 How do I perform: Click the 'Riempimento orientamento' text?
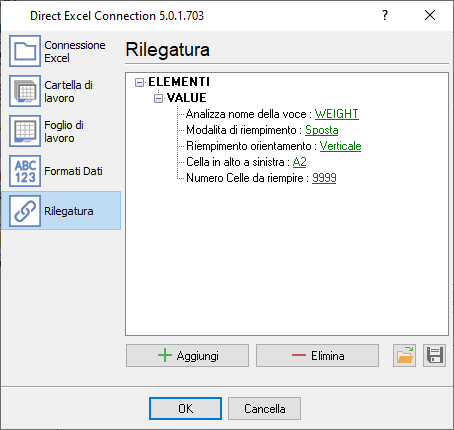click(x=249, y=146)
